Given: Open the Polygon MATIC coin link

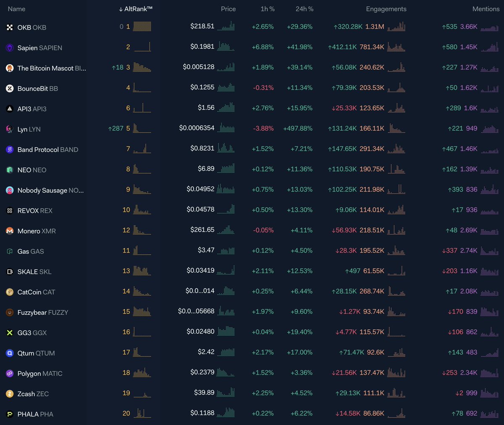Looking at the screenshot, I should 40,373.
